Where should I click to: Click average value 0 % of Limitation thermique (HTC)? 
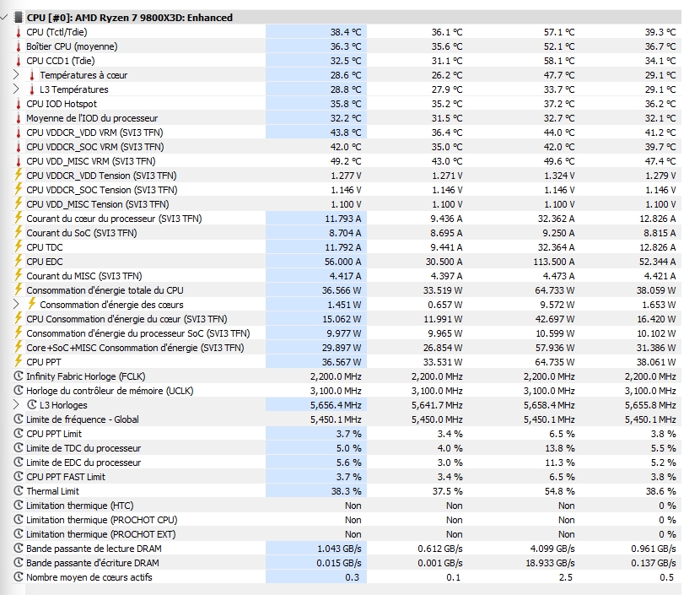(x=667, y=506)
